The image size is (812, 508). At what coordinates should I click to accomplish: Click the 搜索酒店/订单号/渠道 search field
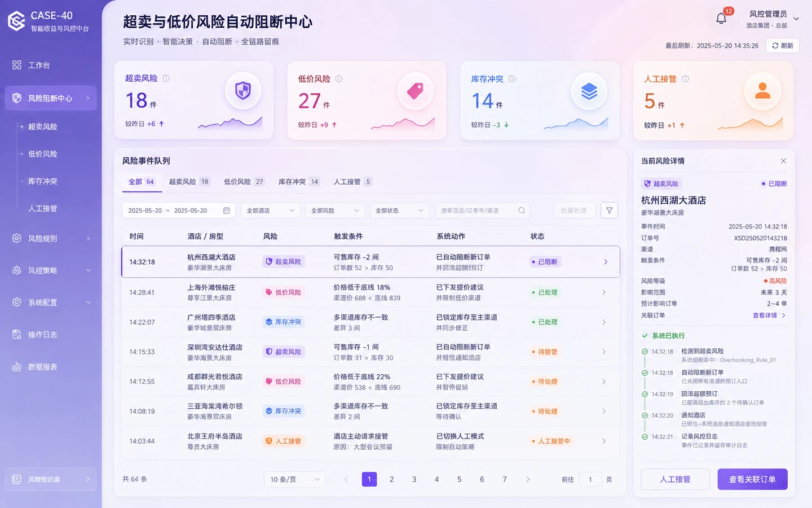[x=483, y=211]
